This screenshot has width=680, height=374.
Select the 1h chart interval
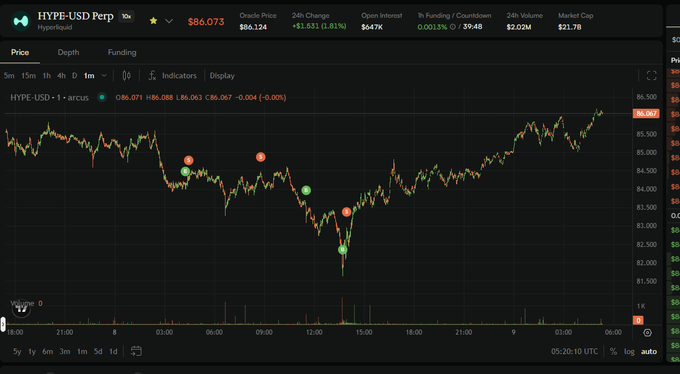pos(46,75)
